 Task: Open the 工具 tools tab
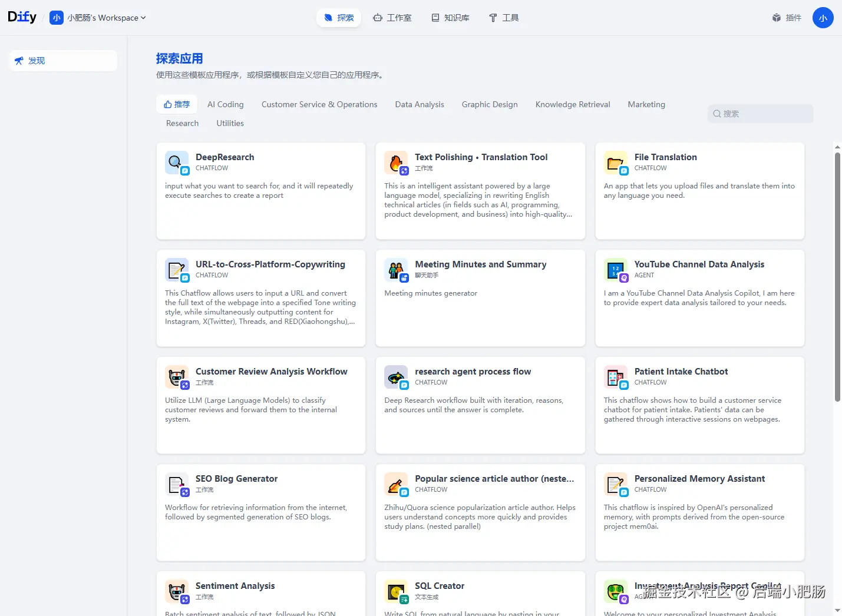point(504,18)
